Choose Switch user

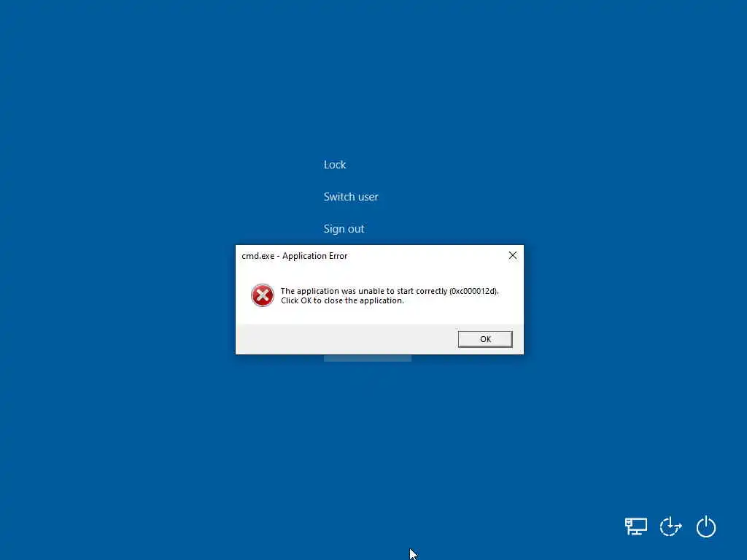pos(351,197)
